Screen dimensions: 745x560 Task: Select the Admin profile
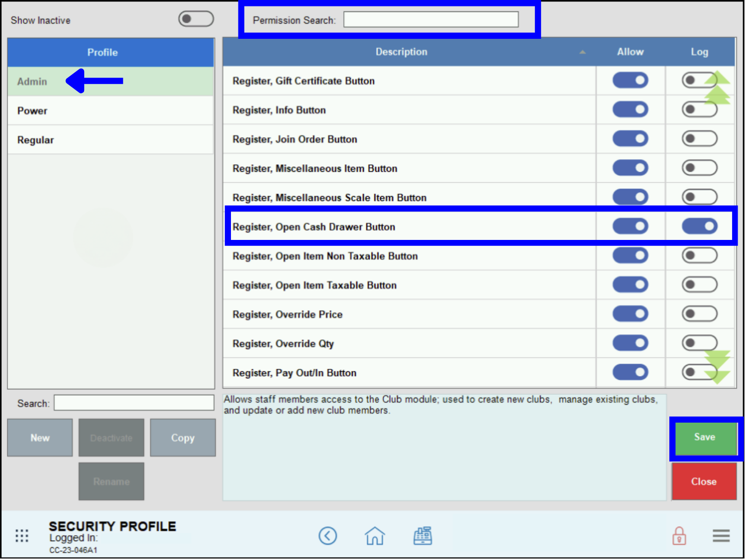[110, 81]
